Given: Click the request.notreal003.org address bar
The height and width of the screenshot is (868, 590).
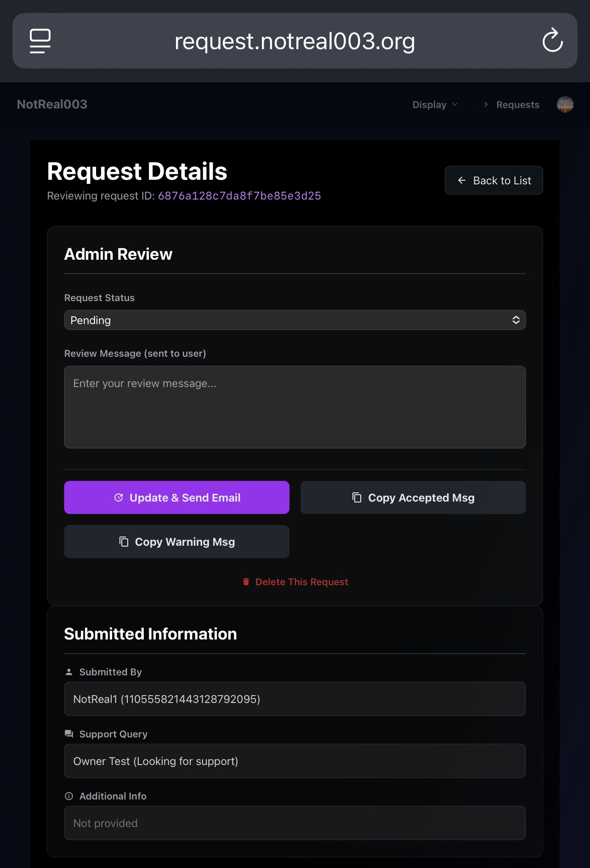Looking at the screenshot, I should 295,41.
